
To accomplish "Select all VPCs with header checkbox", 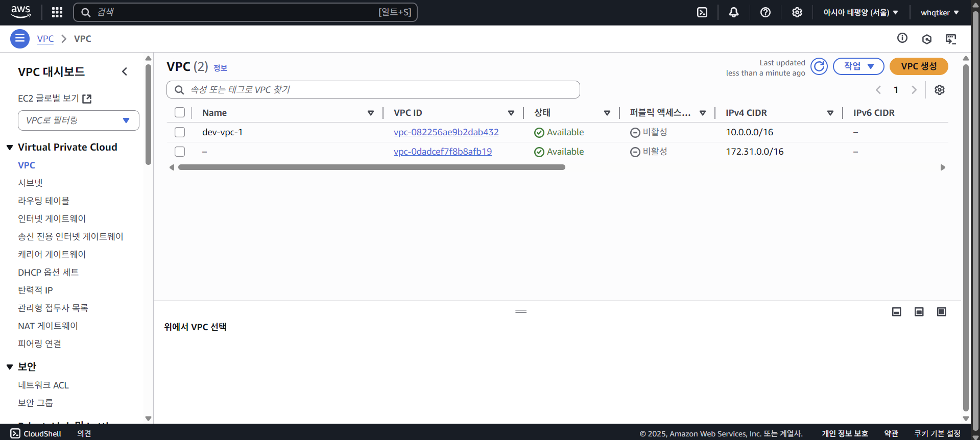I will click(180, 112).
